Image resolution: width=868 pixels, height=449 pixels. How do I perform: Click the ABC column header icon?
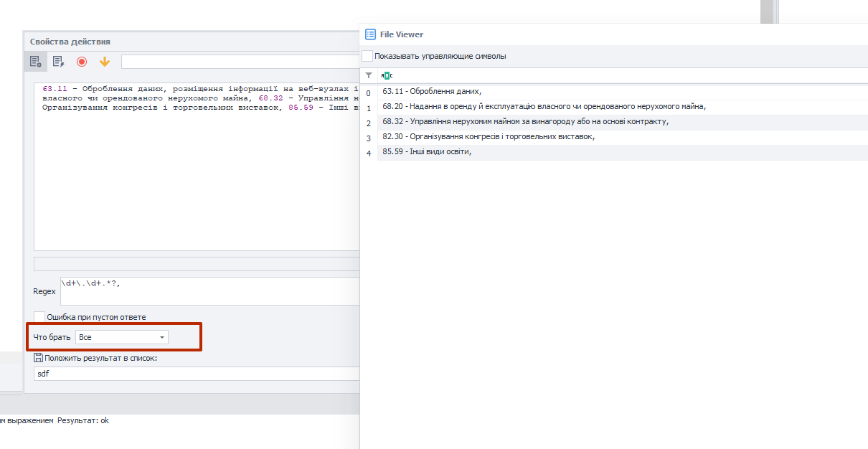(x=387, y=75)
